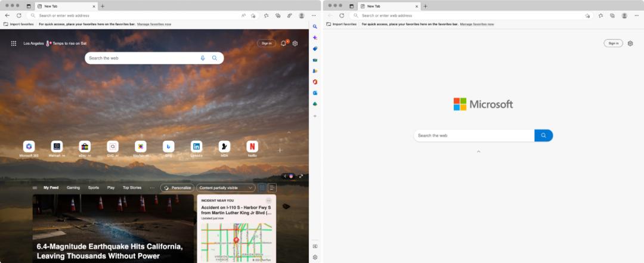Reload the page in the left browser window
The height and width of the screenshot is (263, 644).
[x=19, y=16]
